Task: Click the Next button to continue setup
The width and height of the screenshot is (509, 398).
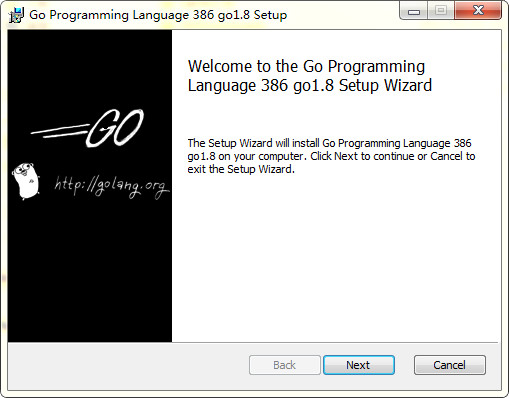Action: [x=359, y=365]
